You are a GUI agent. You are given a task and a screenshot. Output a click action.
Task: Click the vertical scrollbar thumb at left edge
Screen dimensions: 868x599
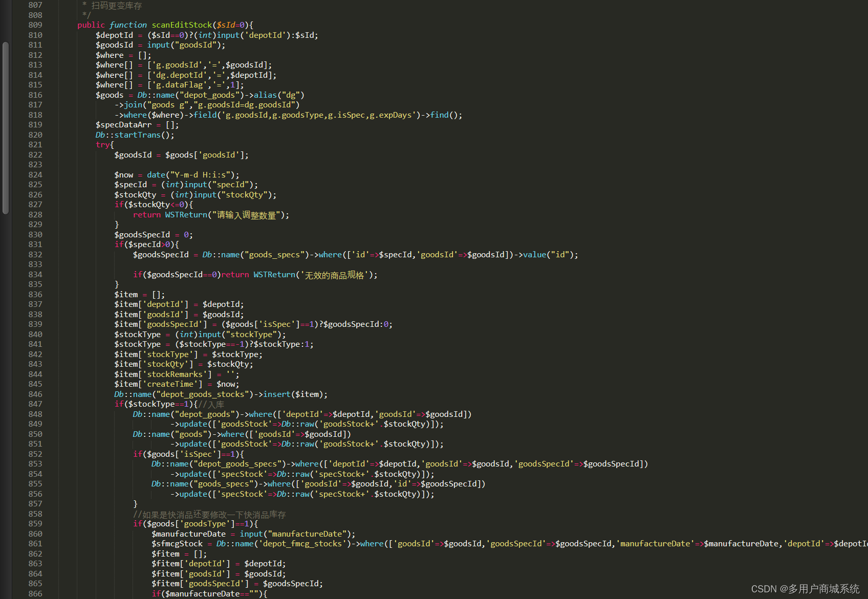pyautogui.click(x=6, y=127)
